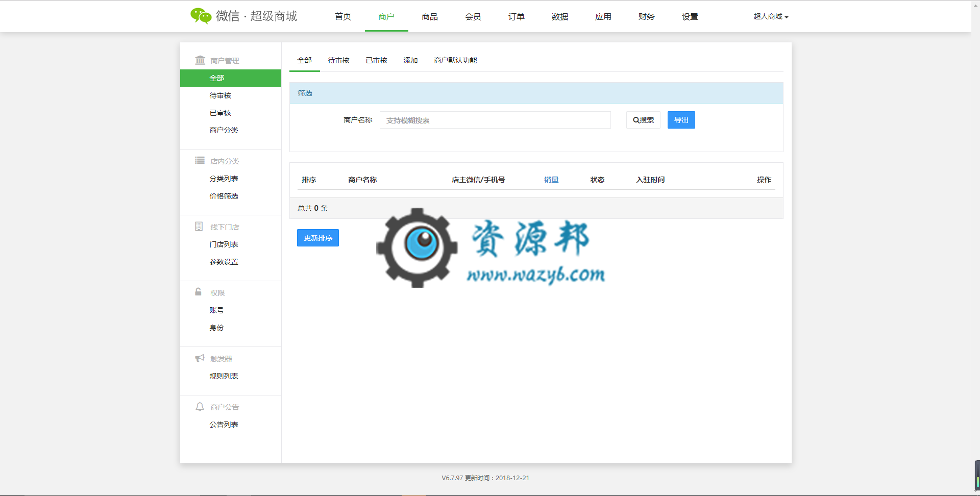The width and height of the screenshot is (980, 496).
Task: Sort by the 销量 column header
Action: pyautogui.click(x=551, y=180)
